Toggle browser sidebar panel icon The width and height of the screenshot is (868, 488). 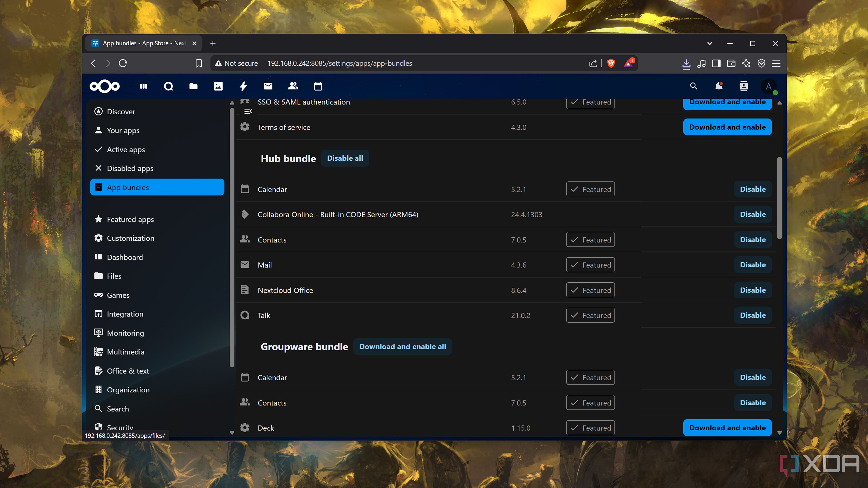[x=716, y=63]
